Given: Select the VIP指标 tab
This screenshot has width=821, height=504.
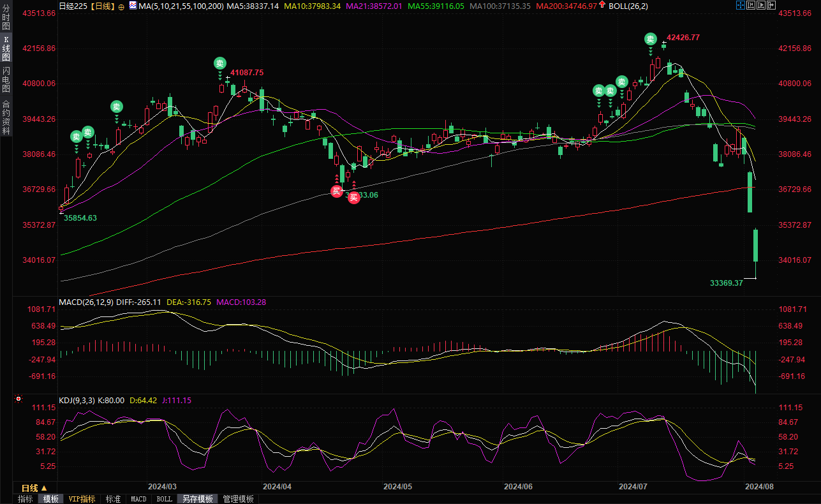Looking at the screenshot, I should point(82,499).
